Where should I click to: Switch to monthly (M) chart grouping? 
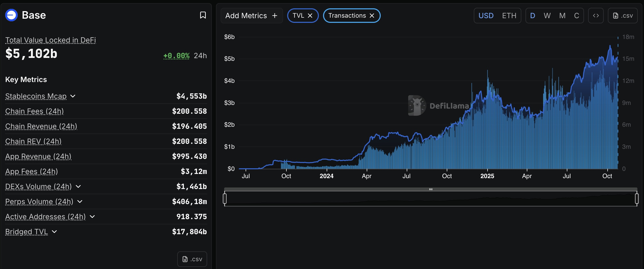[x=562, y=16]
